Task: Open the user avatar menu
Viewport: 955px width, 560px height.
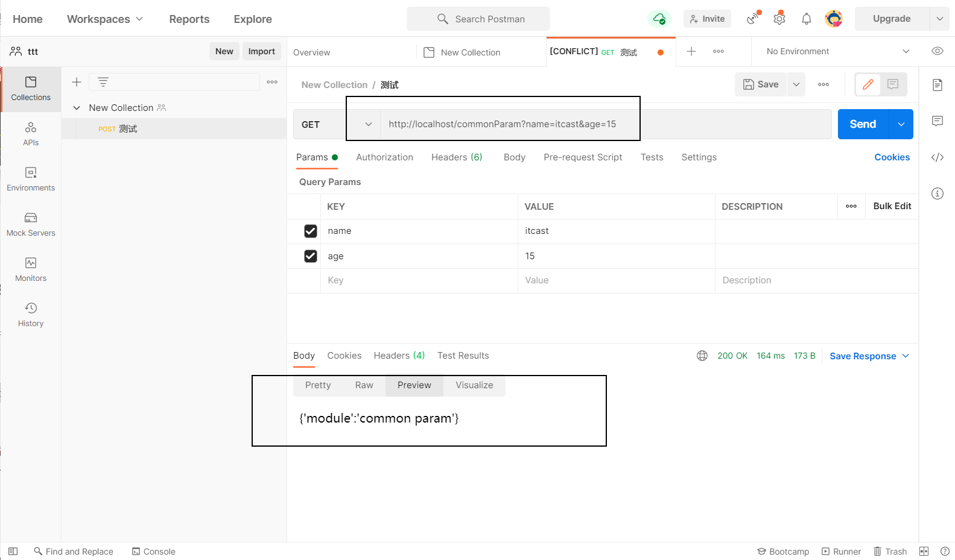Action: (834, 19)
